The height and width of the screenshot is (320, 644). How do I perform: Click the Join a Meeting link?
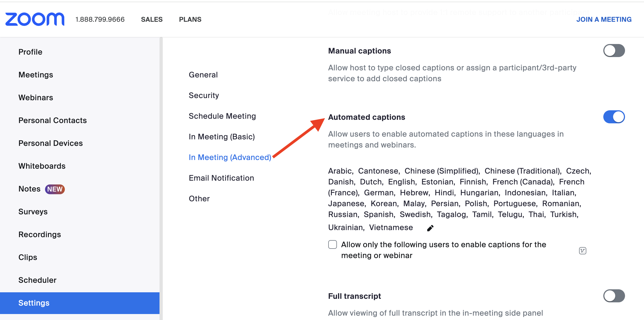pos(604,19)
